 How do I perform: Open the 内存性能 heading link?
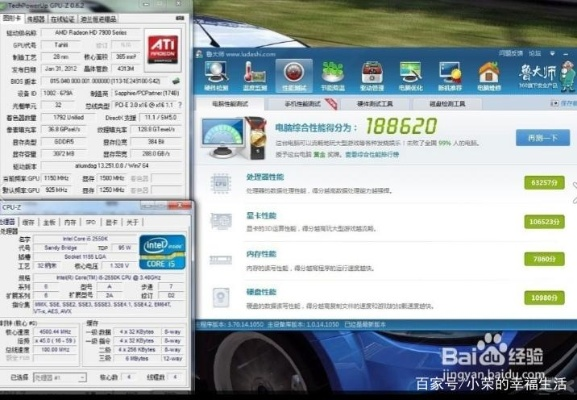click(261, 254)
